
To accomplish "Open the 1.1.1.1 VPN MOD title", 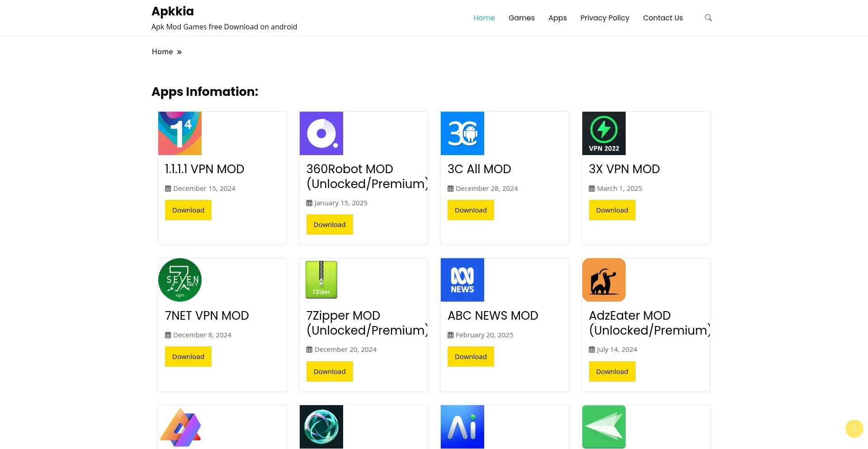I will pyautogui.click(x=204, y=169).
